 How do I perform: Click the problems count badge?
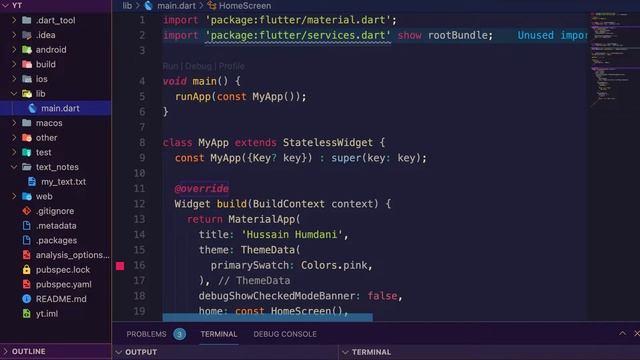click(179, 334)
